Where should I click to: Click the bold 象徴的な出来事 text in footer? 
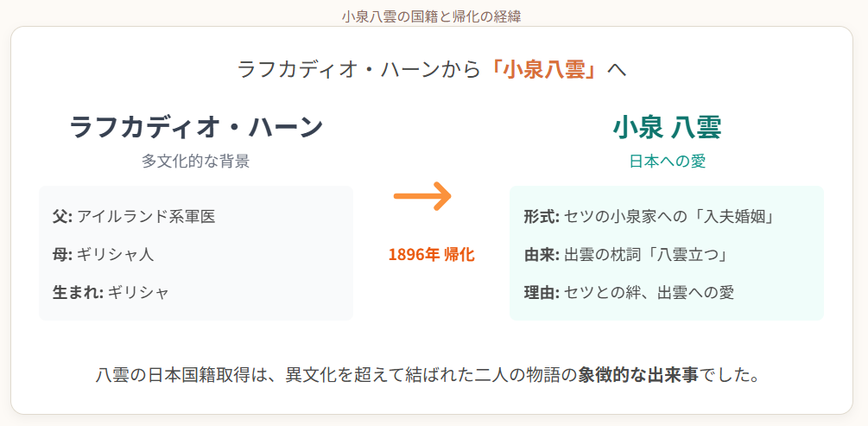(638, 376)
